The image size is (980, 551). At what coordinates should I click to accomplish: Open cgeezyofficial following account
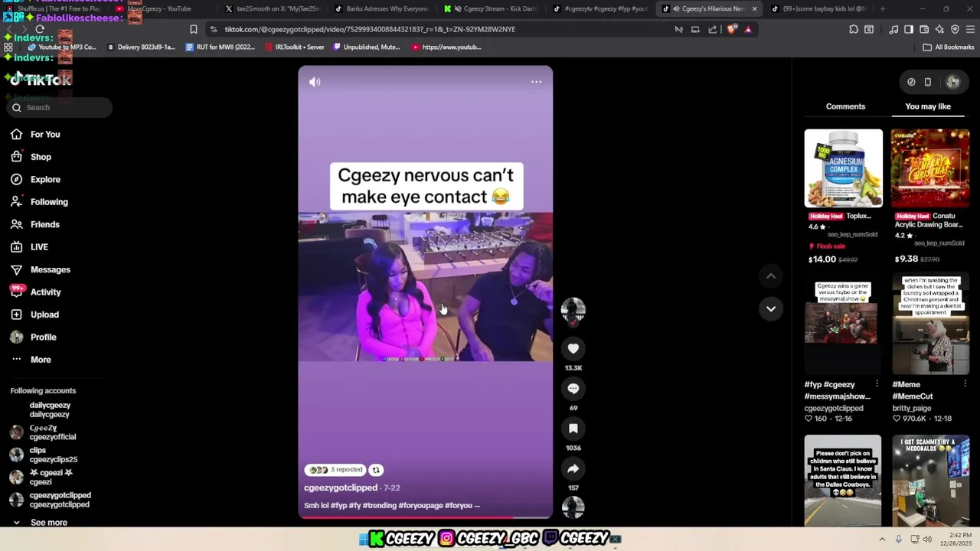click(43, 432)
